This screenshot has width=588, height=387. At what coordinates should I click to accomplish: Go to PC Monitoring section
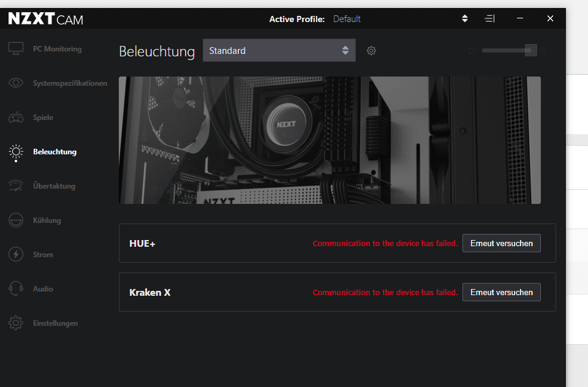(x=57, y=49)
